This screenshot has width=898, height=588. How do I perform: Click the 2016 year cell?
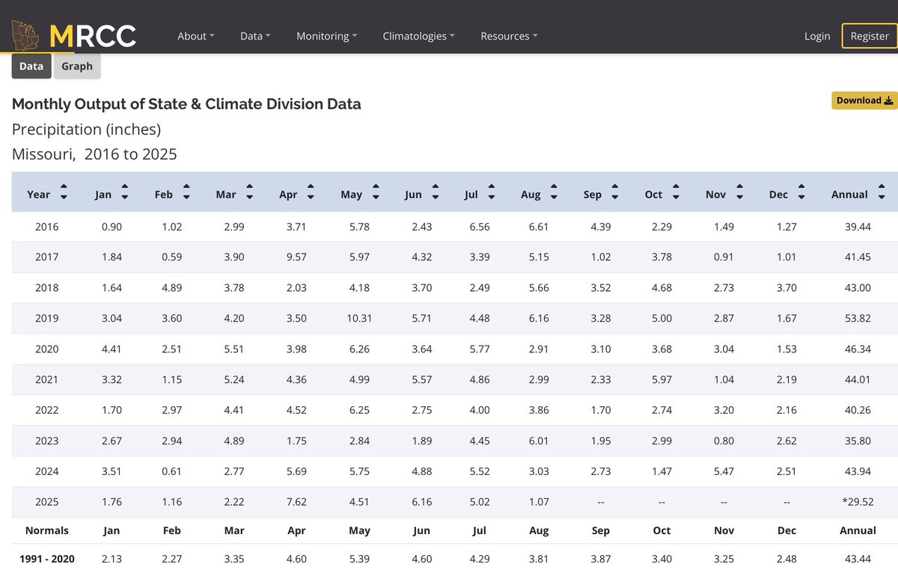pos(46,226)
